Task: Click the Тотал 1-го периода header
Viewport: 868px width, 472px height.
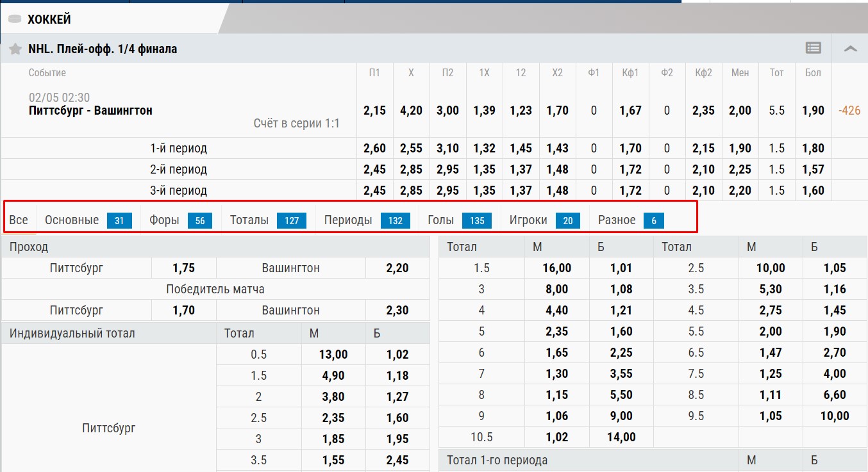Action: (x=497, y=460)
